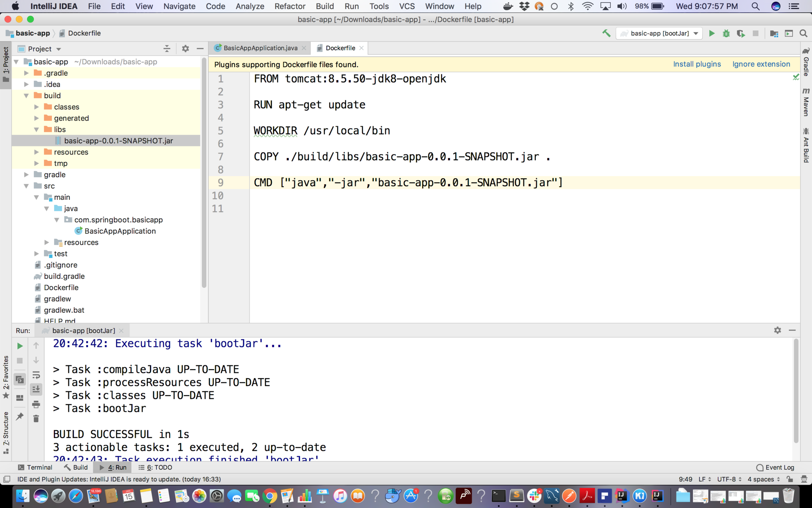Toggle read-only lock icon in the status bar

(x=790, y=479)
